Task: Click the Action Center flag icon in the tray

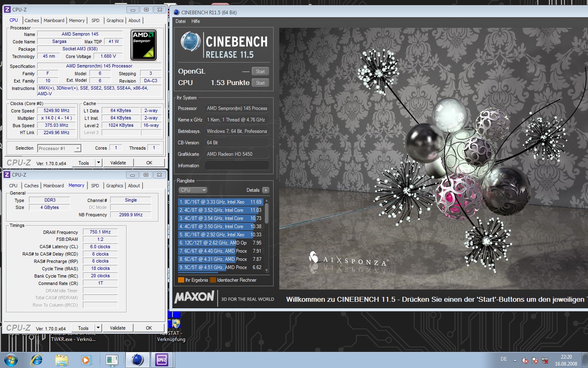Action: [x=535, y=360]
